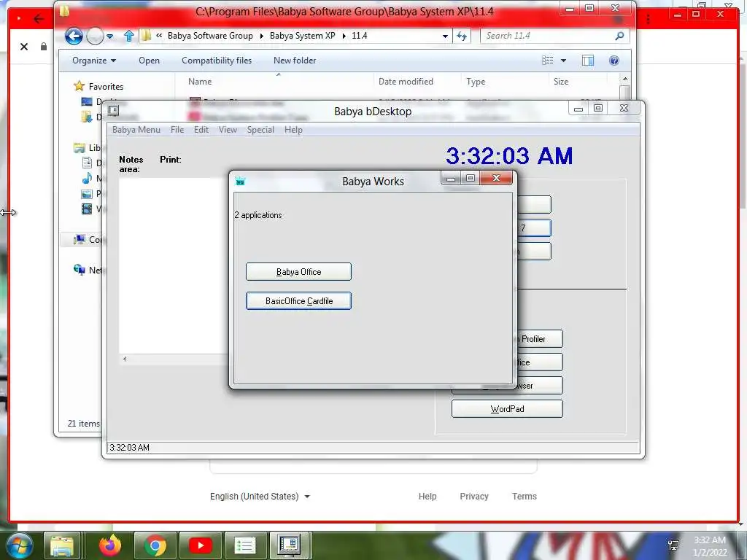Click the Profiler button in bDesktop
Viewport: 747px width, 560px height.
539,339
